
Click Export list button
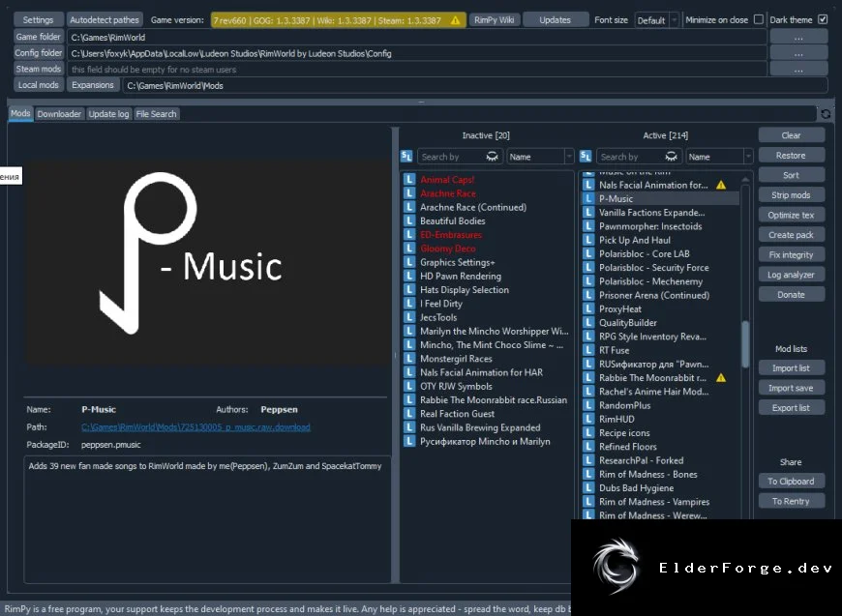[792, 408]
